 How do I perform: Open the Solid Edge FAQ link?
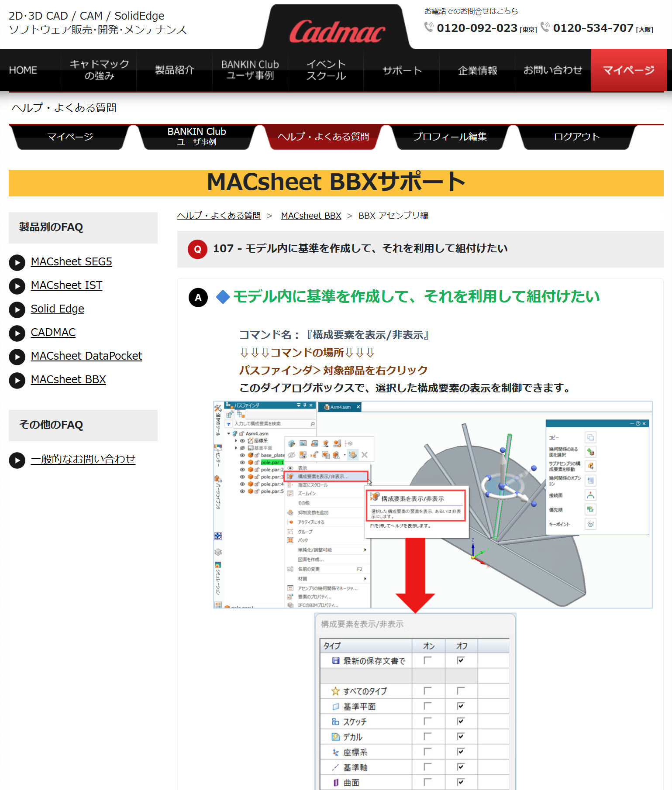(58, 309)
